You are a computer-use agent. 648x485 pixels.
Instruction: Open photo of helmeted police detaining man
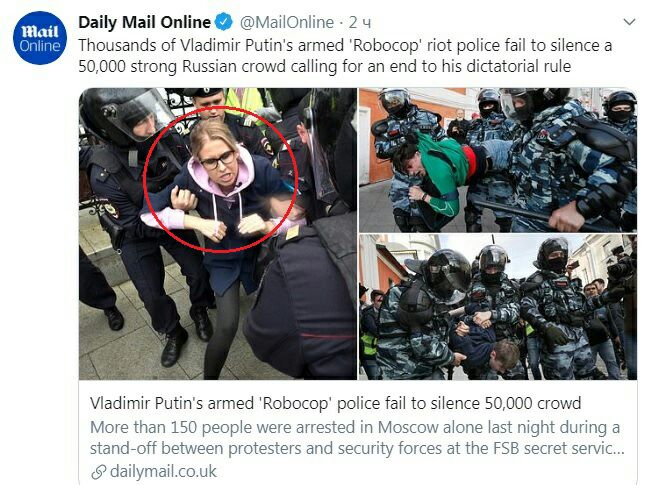[498, 307]
